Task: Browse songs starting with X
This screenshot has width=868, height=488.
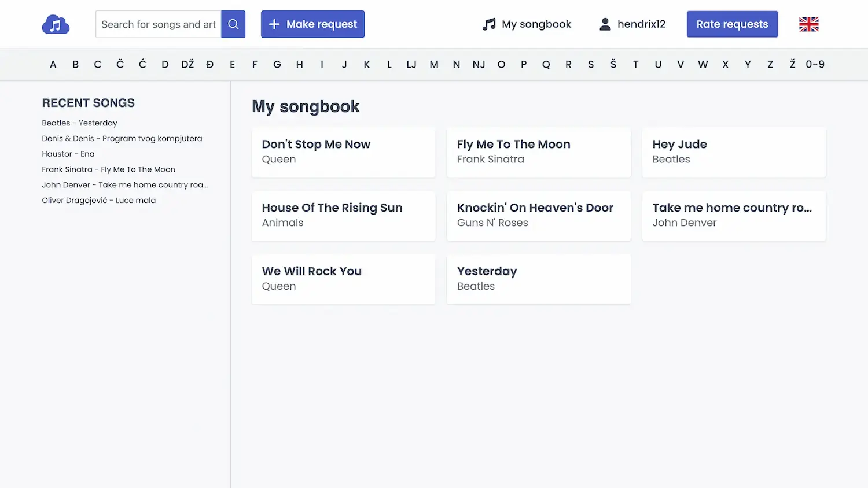Action: coord(726,65)
